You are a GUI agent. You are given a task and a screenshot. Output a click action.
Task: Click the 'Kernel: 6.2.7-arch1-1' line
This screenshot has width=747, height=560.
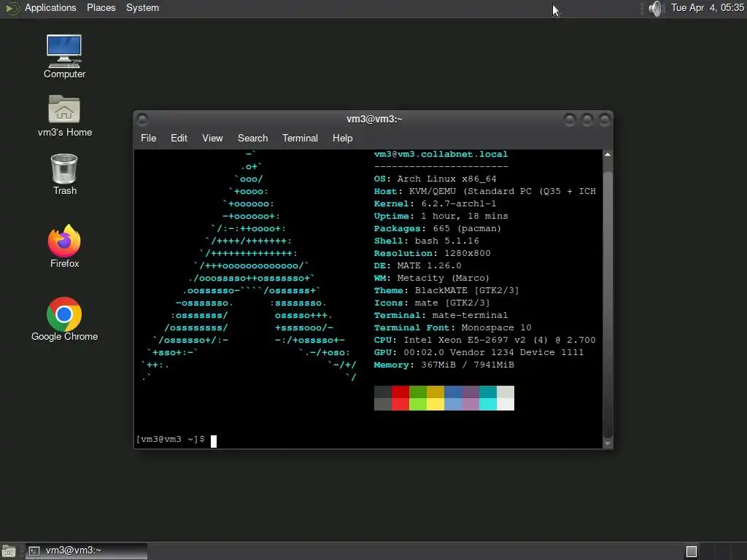[435, 204]
